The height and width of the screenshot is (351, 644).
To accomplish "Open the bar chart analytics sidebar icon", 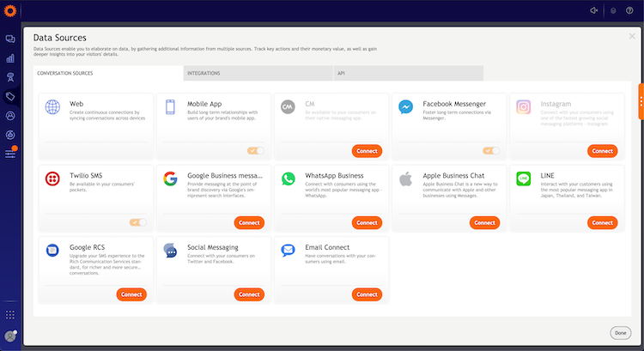I will pos(10,57).
